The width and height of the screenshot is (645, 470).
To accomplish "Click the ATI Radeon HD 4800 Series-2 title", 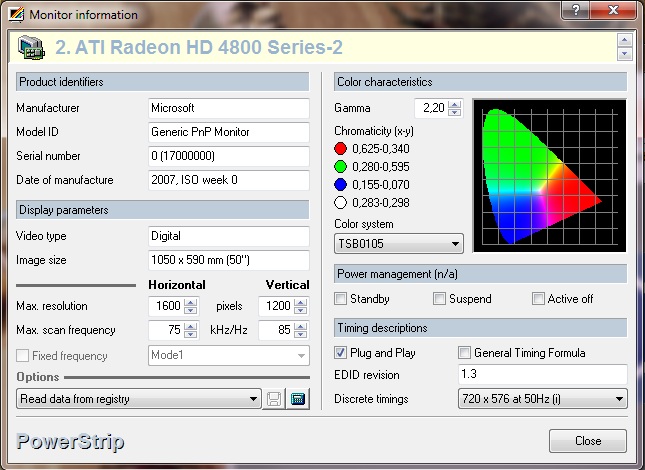I will (199, 47).
